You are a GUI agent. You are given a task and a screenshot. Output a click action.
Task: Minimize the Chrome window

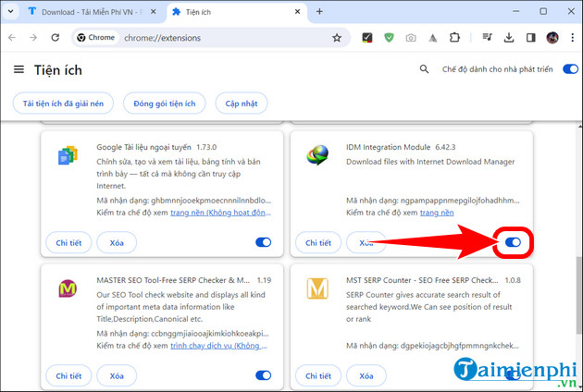click(x=516, y=11)
